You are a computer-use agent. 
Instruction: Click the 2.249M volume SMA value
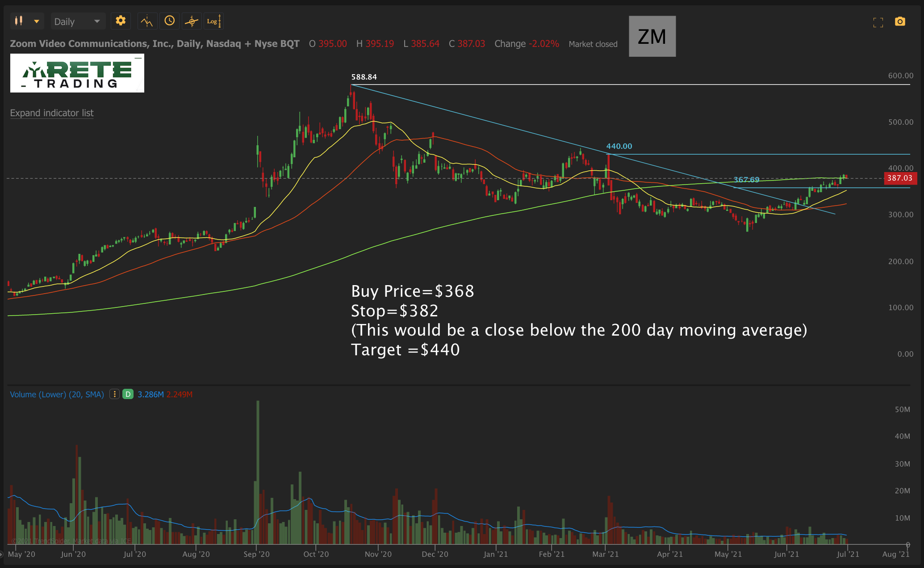(x=179, y=395)
